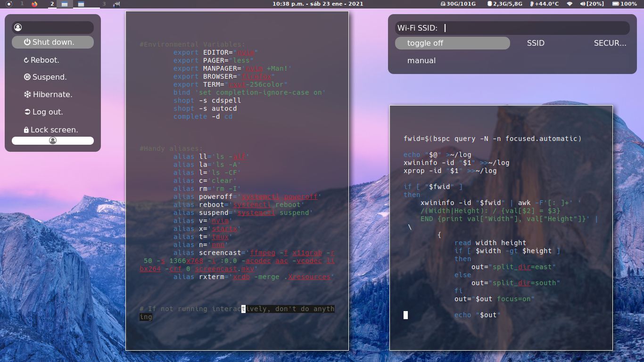Screen dimensions: 644x362
Task: Open Firefox from the top bar
Action: [34, 4]
